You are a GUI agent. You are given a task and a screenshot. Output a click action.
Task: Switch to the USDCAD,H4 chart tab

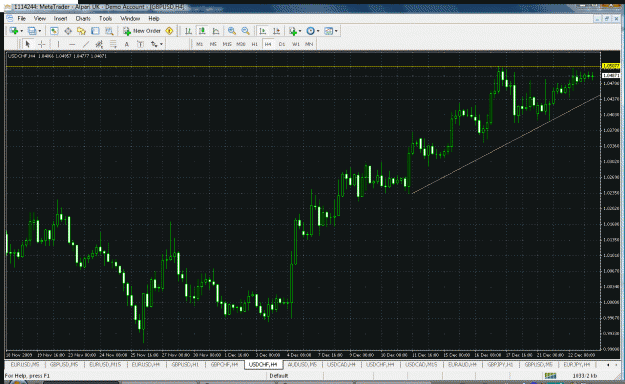point(341,364)
